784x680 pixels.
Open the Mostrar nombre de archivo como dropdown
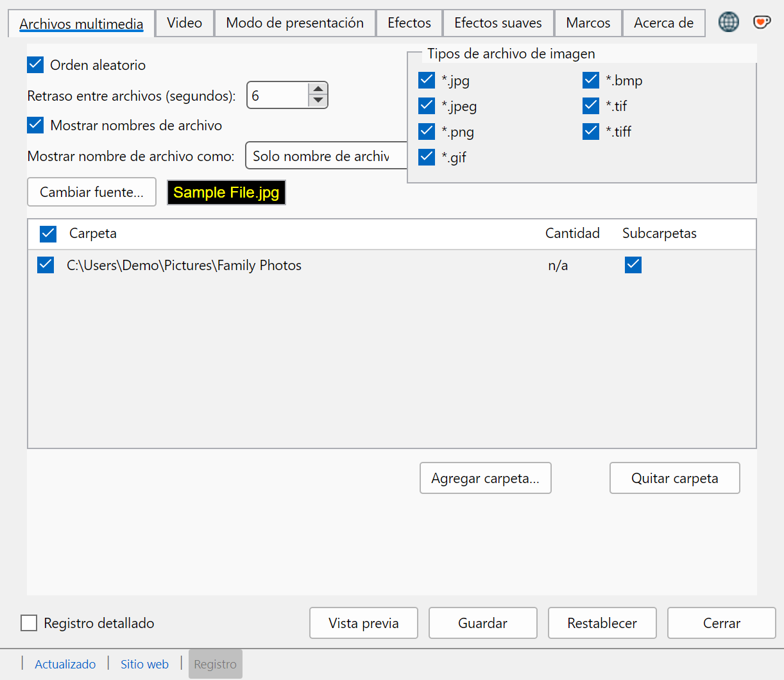[327, 156]
